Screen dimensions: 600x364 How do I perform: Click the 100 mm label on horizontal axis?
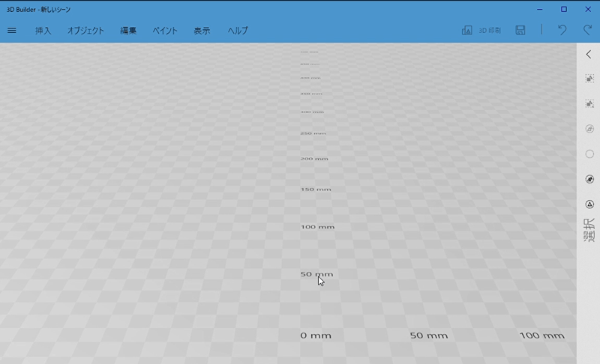click(541, 336)
